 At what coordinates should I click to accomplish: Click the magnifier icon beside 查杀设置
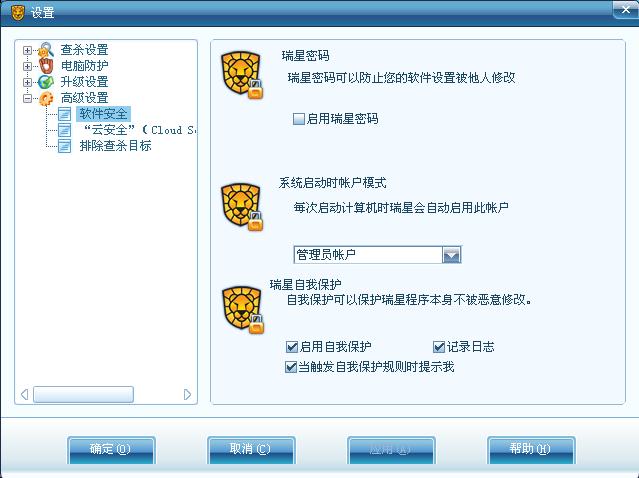(x=46, y=50)
